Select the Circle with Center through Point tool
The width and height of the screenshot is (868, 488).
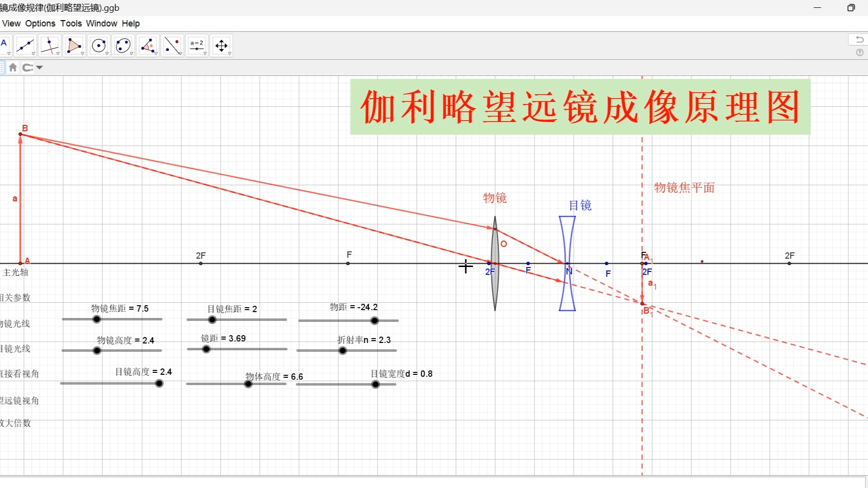click(99, 46)
